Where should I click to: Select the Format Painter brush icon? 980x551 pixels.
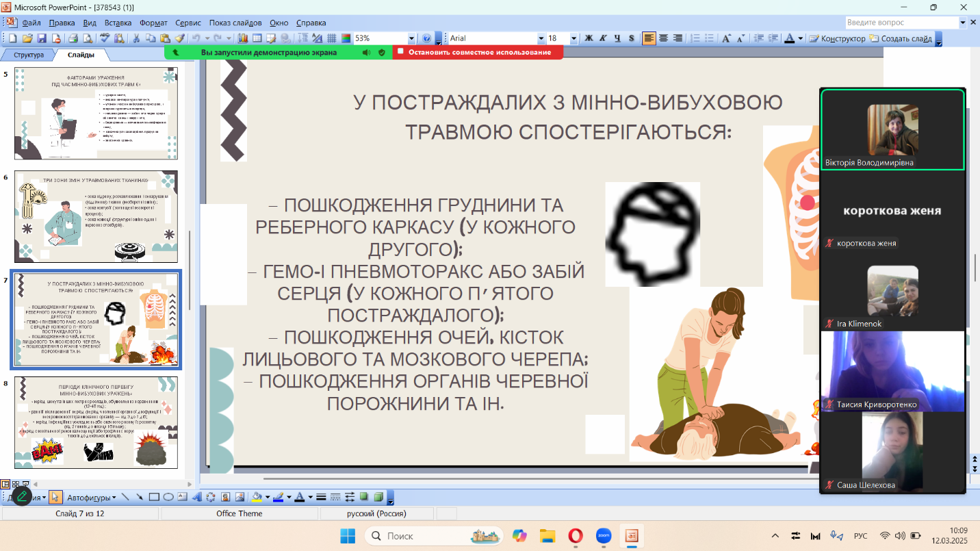click(179, 38)
